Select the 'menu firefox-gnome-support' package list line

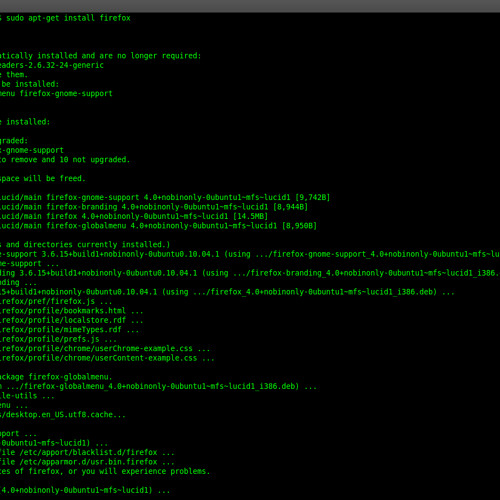(56, 93)
